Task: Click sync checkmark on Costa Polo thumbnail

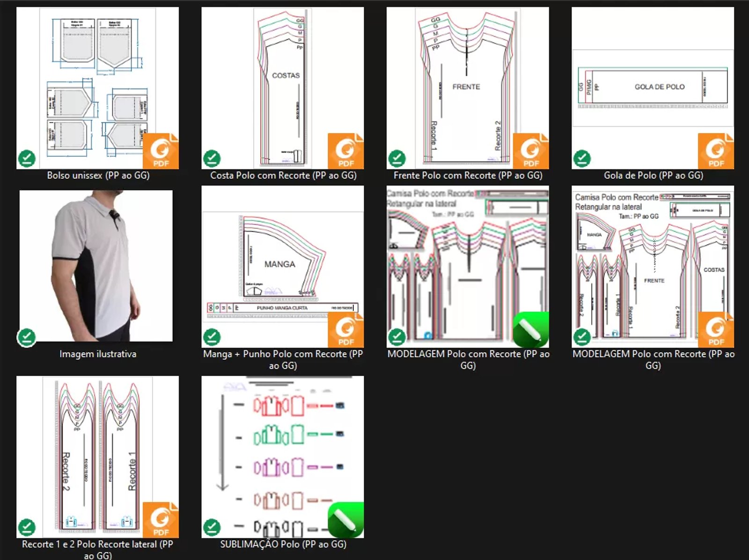Action: [x=212, y=159]
